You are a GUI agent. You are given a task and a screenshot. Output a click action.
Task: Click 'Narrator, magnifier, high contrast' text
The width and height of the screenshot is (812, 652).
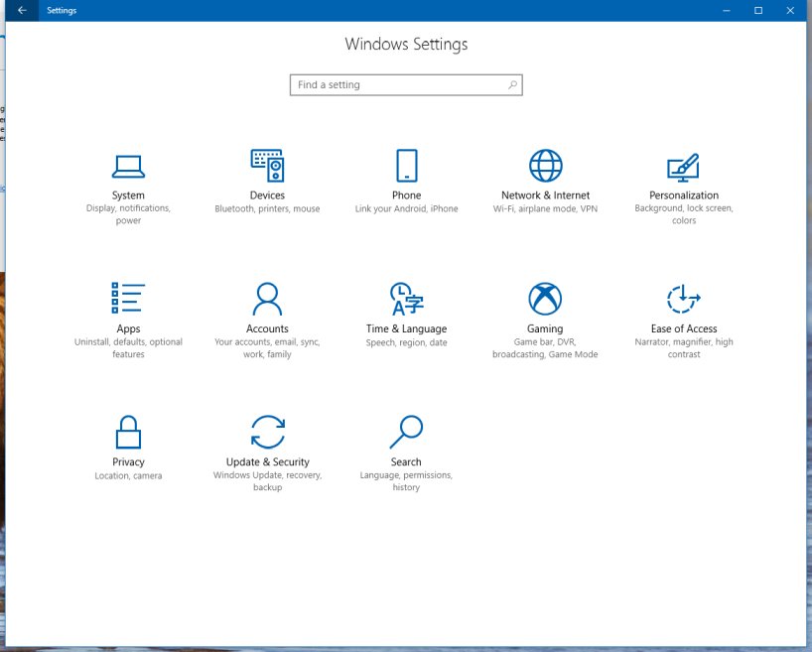pyautogui.click(x=684, y=348)
